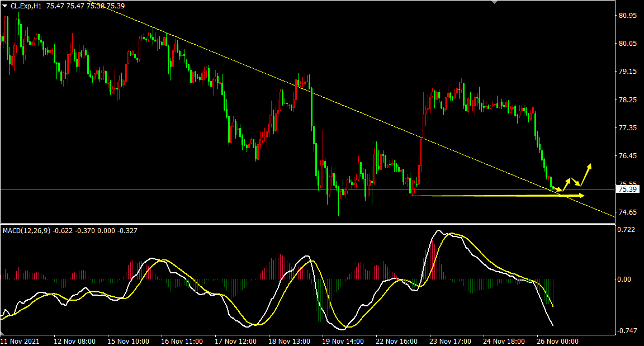Grab the divider between chart and MACD window
The width and height of the screenshot is (644, 346).
307,224
